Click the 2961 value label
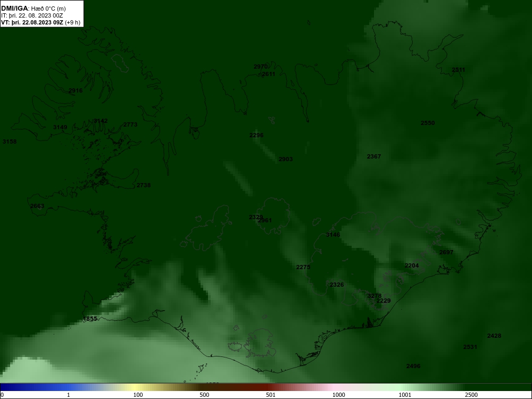532x399 pixels. 264,221
